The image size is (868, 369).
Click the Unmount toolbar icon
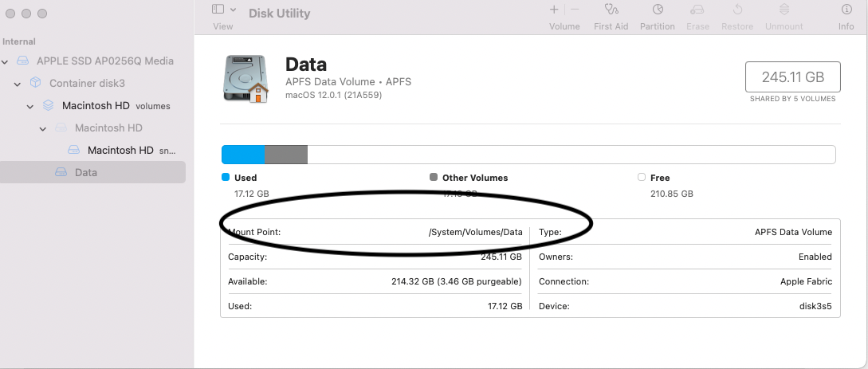[x=784, y=10]
